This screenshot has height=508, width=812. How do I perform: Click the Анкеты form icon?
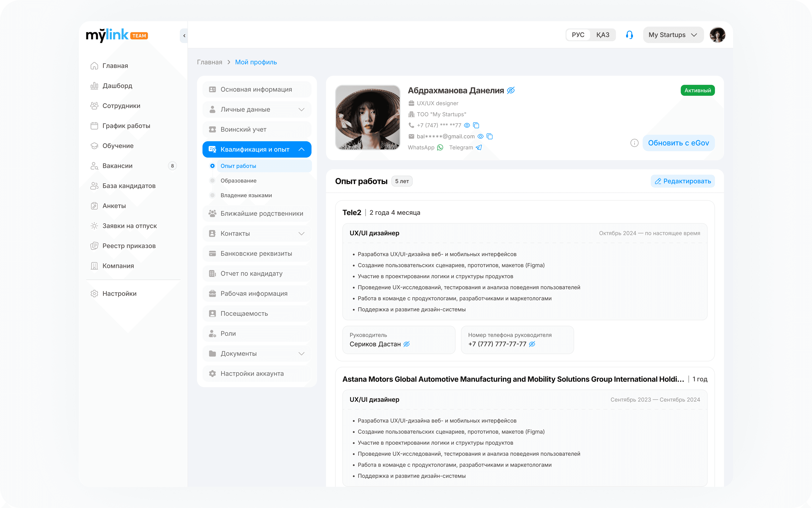[94, 206]
